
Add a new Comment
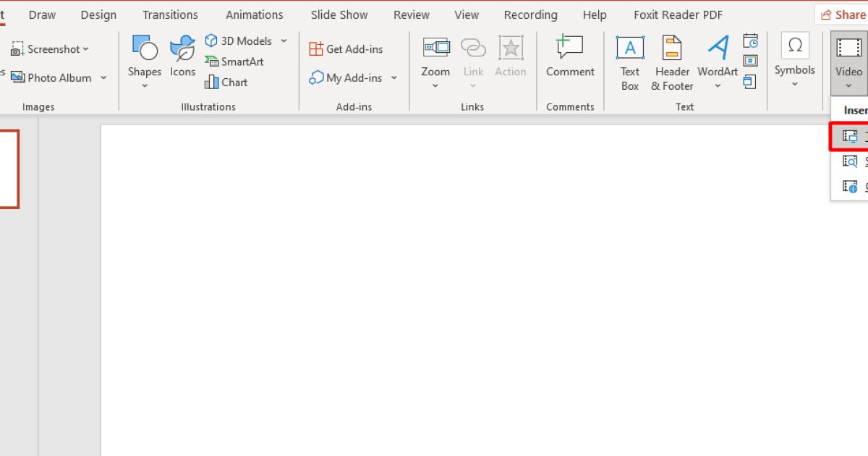(x=570, y=56)
